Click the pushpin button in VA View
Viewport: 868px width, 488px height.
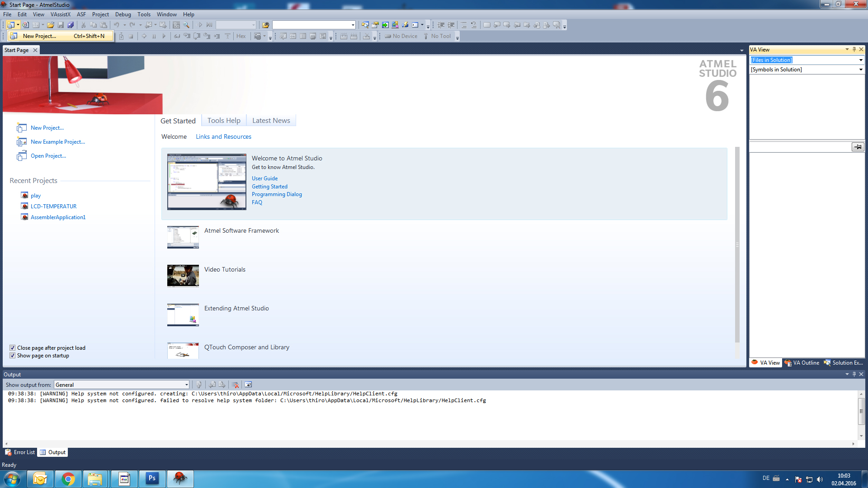(858, 147)
